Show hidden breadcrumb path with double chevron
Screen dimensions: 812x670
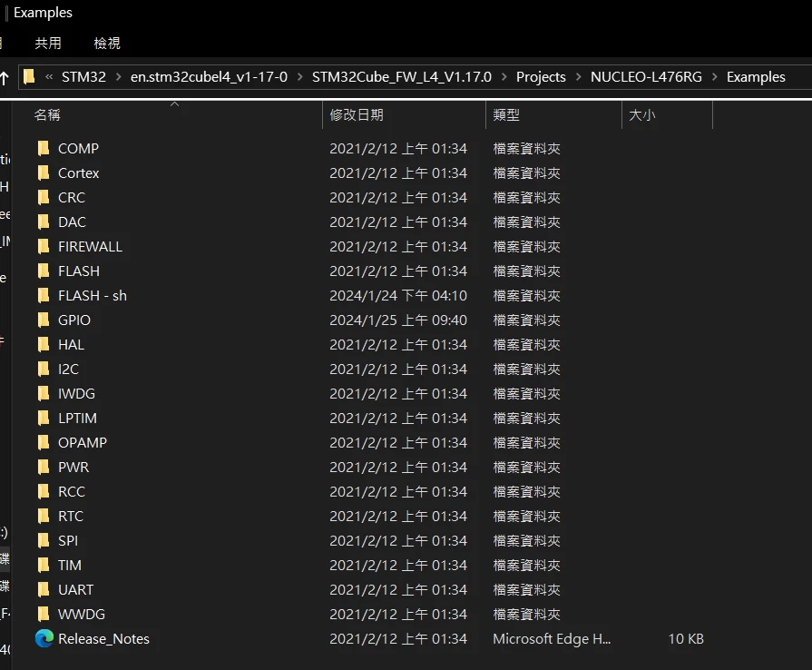tap(49, 77)
